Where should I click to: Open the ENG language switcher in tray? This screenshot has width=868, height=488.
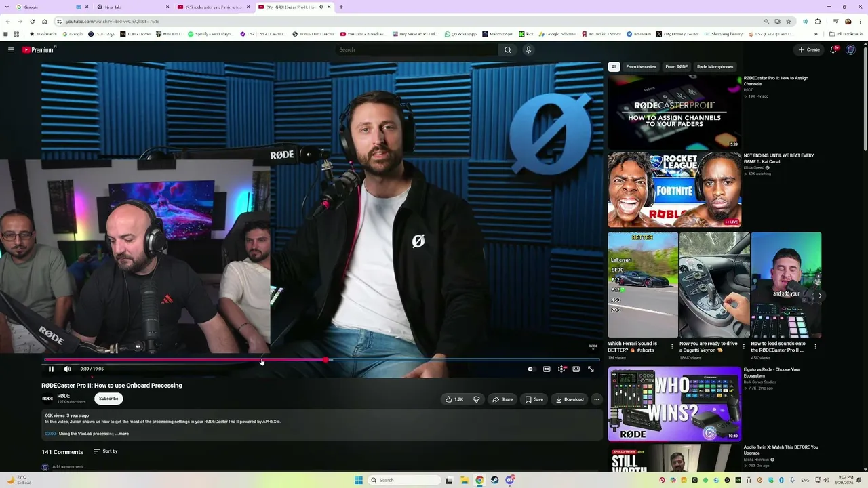tap(806, 480)
